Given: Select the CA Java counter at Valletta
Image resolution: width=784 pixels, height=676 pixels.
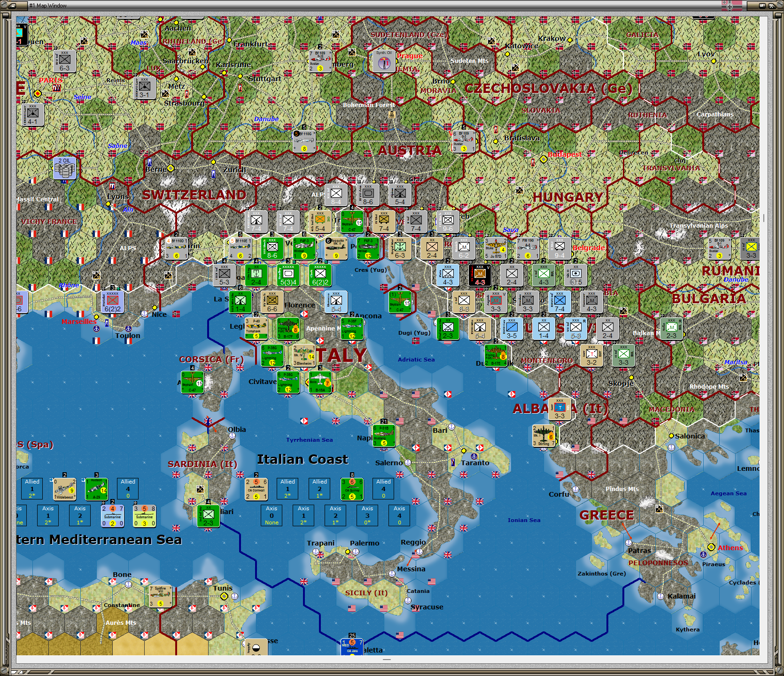Looking at the screenshot, I should 352,647.
